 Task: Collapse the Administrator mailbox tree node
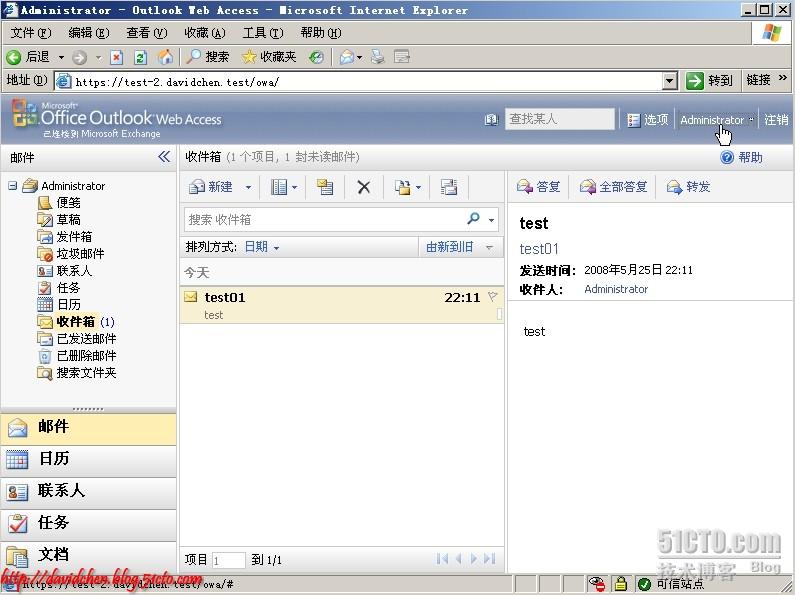coord(13,185)
